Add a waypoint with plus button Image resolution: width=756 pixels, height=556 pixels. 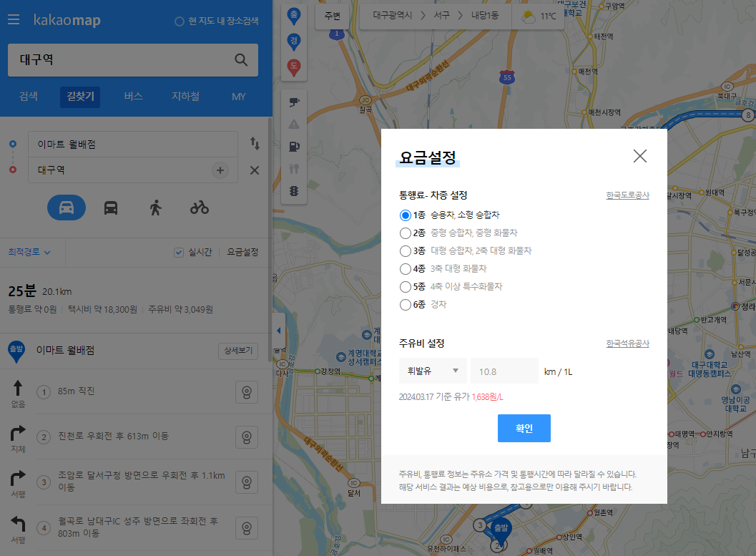[220, 170]
